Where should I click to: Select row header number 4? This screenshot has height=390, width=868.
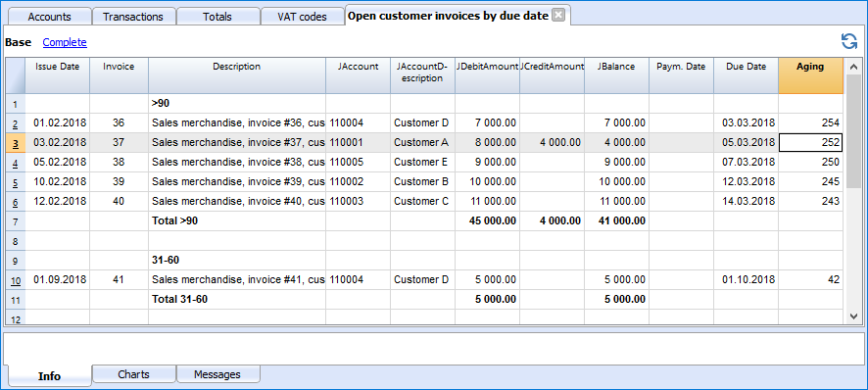click(15, 163)
